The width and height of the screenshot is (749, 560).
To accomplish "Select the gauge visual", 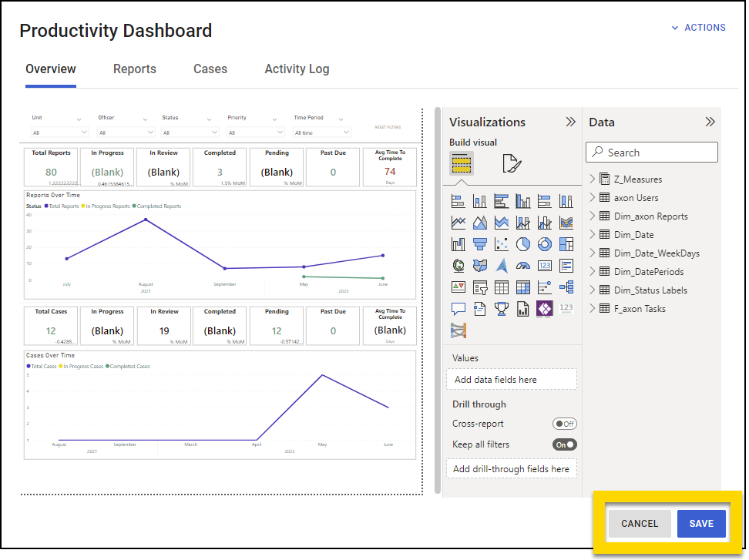I will (x=522, y=266).
